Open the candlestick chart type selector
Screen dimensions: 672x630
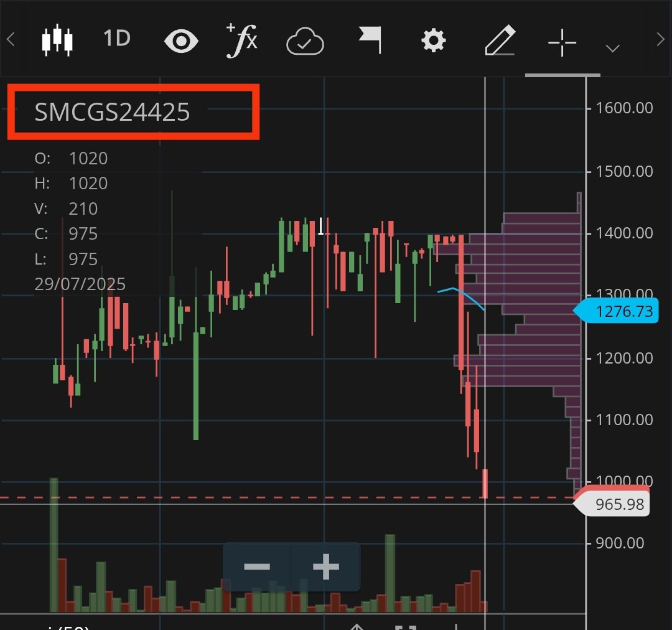point(57,40)
